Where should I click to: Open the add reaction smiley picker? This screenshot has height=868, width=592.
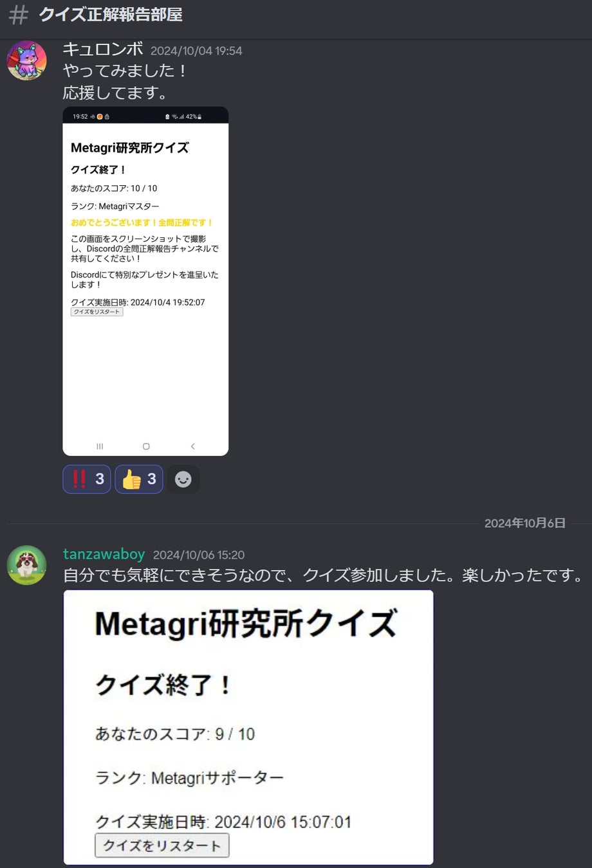coord(183,479)
